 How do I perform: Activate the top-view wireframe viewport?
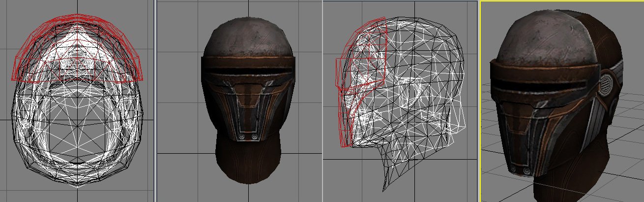coord(77,101)
